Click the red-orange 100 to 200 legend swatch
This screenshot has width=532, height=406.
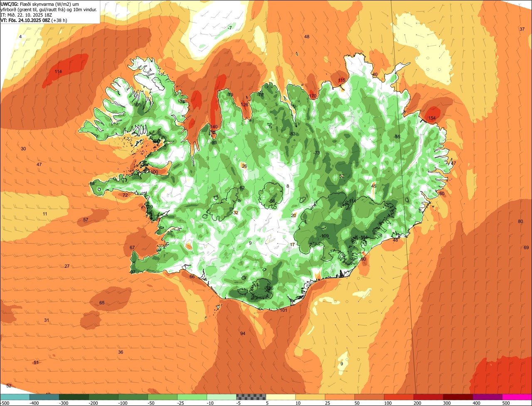(x=399, y=397)
